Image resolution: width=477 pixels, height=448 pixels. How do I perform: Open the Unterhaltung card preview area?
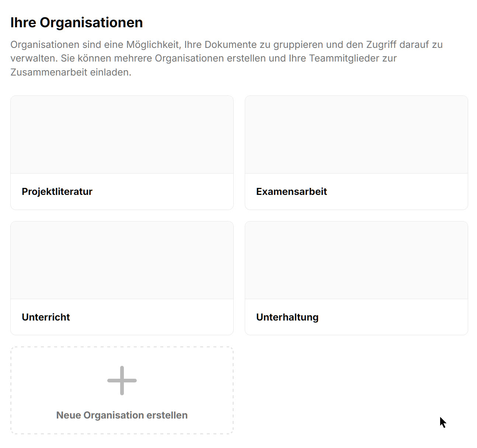356,260
